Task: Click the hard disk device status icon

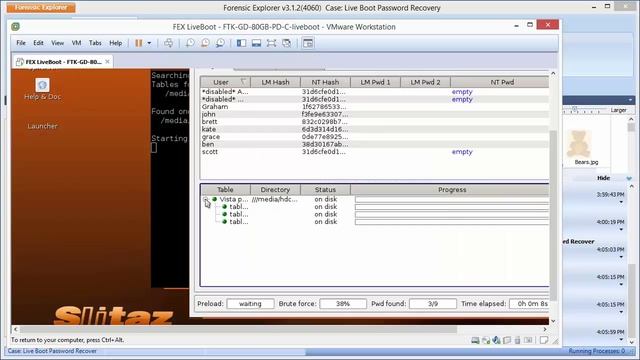Action: (x=475, y=340)
